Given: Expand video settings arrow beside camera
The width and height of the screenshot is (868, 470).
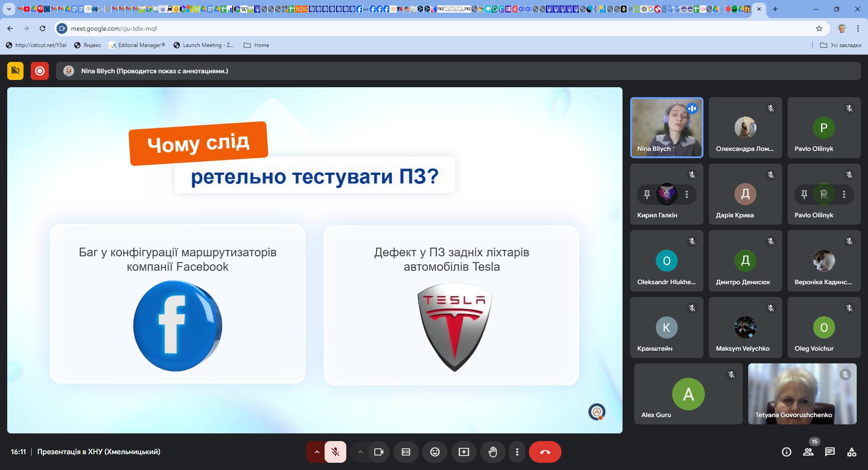Looking at the screenshot, I should tap(360, 452).
